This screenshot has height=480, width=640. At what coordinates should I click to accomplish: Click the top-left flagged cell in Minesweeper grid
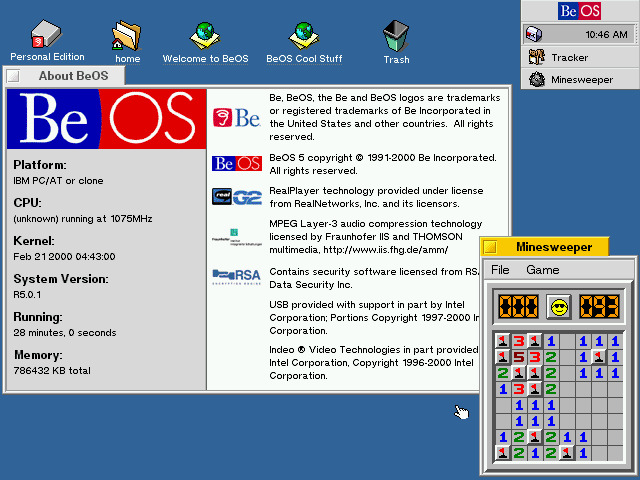pyautogui.click(x=502, y=341)
